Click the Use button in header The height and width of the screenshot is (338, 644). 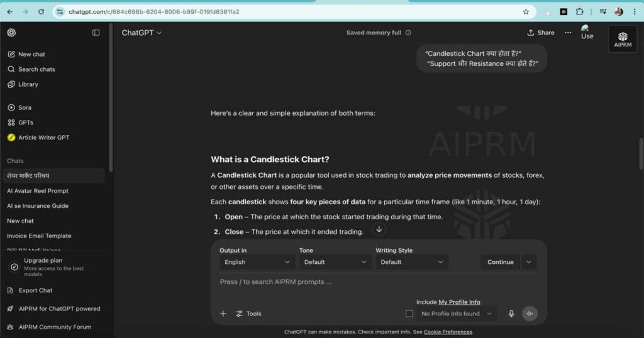(x=587, y=33)
